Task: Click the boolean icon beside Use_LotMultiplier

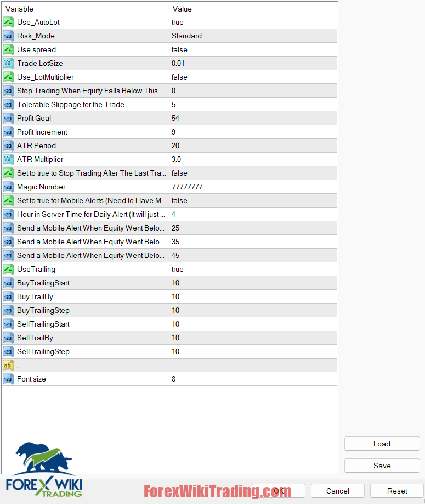Action: click(8, 77)
